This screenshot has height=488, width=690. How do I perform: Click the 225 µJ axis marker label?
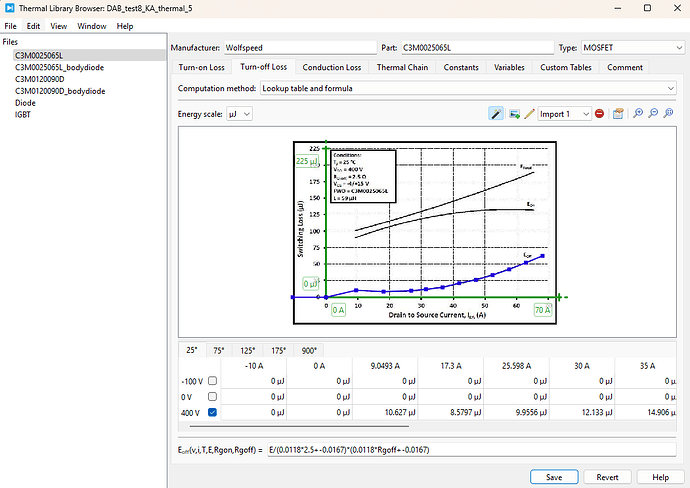[307, 161]
